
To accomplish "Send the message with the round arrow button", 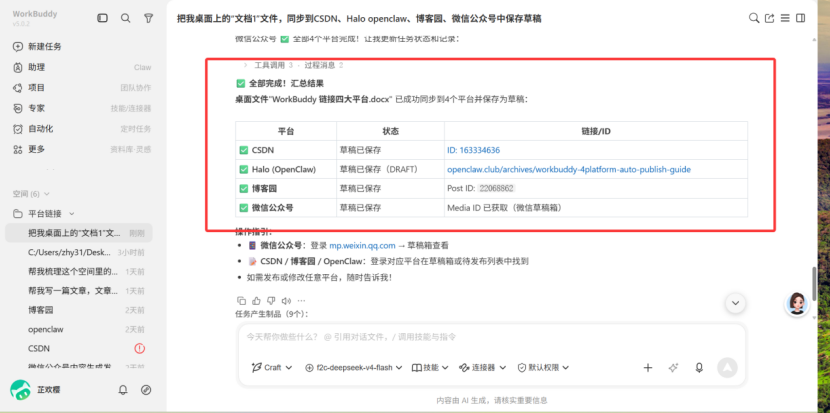I will pyautogui.click(x=727, y=367).
